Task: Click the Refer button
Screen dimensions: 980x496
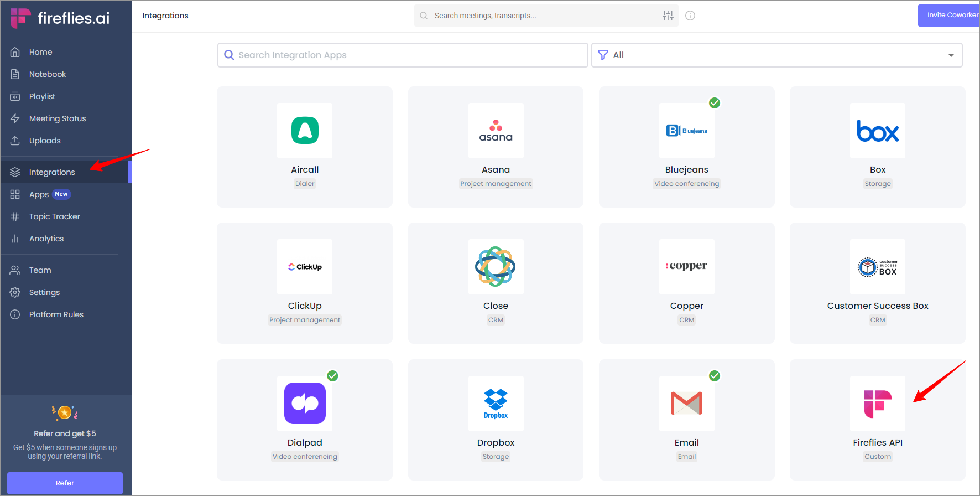Action: 65,483
